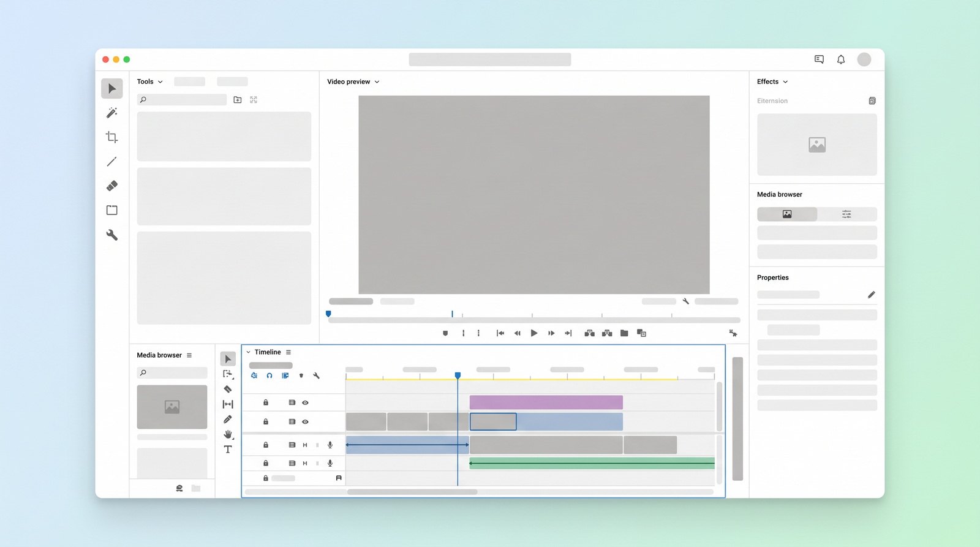
Task: Select the text type tool in timeline toolbox
Action: click(228, 450)
